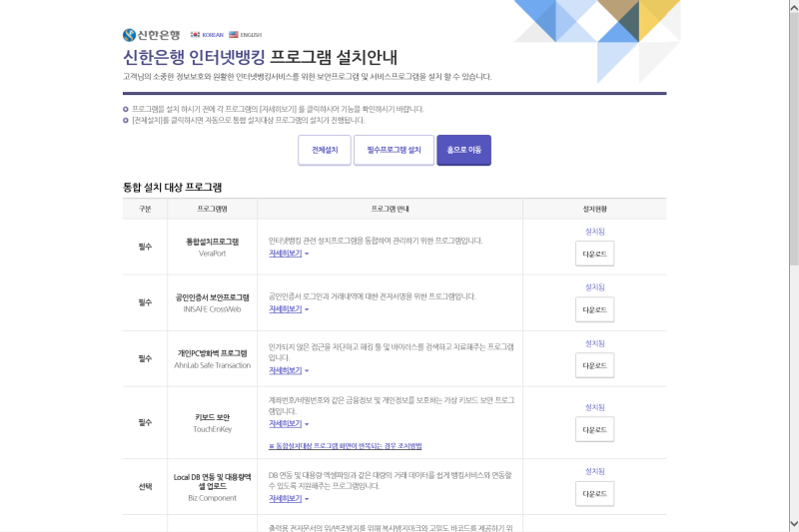
Task: Download TouchEnKey keyboard security
Action: (594, 429)
